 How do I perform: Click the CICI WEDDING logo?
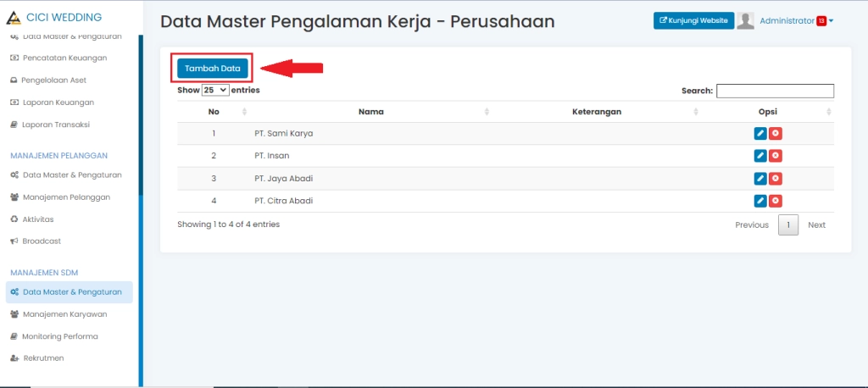tap(14, 18)
